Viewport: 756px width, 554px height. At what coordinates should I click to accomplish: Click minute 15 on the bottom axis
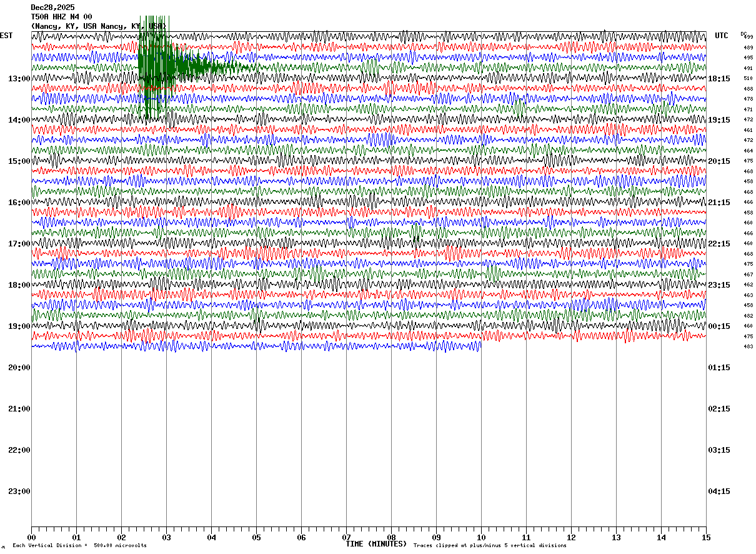pyautogui.click(x=705, y=537)
